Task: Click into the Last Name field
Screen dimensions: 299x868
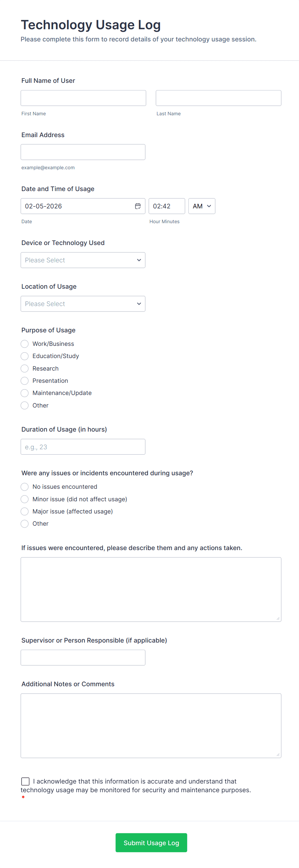Action: (x=218, y=98)
